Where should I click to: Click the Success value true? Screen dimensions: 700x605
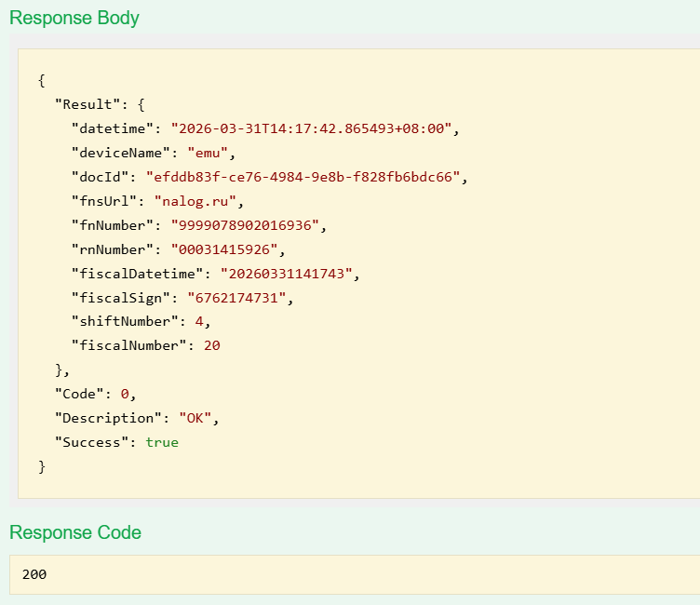coord(162,442)
